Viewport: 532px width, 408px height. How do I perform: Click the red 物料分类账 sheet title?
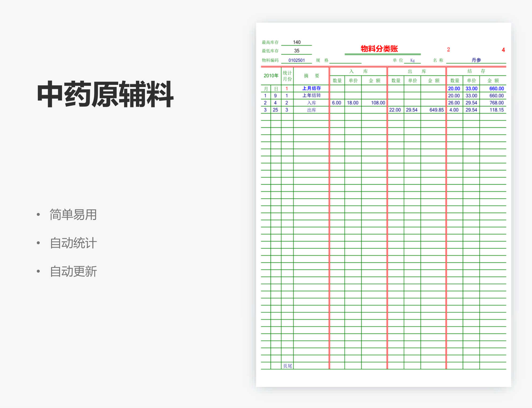(x=379, y=49)
